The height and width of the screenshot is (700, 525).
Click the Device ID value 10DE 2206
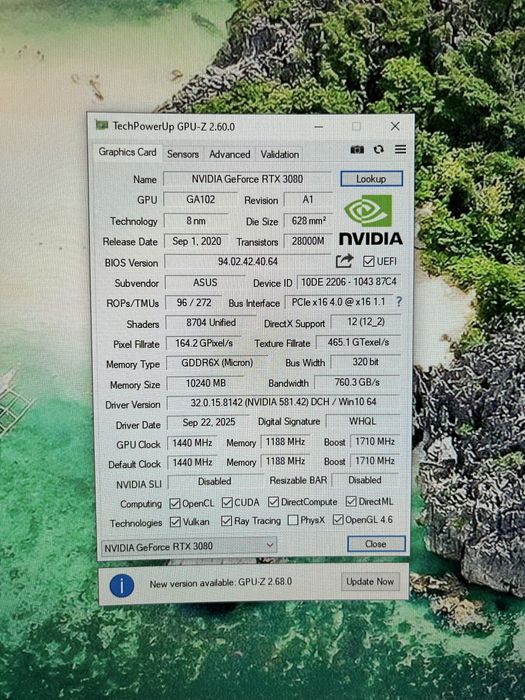click(349, 282)
